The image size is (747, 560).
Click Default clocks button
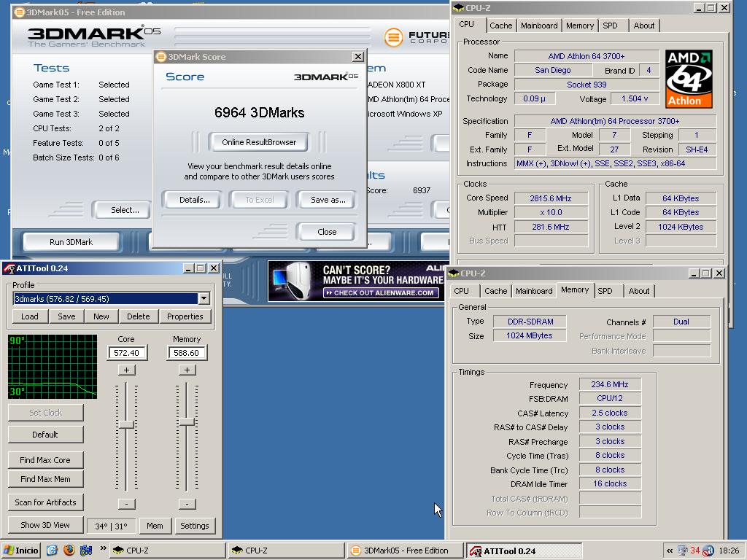click(45, 435)
